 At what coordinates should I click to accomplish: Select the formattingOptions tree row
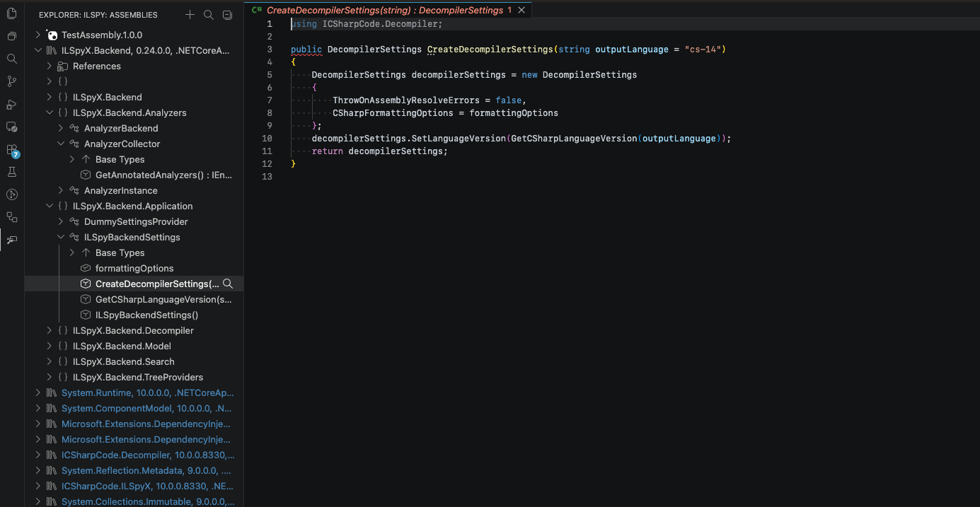(x=134, y=268)
